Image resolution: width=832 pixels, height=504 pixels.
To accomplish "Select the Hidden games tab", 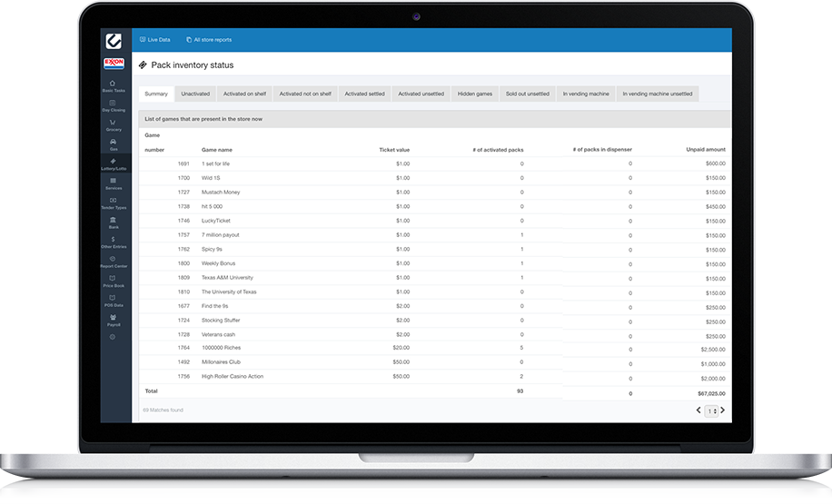I will point(475,94).
